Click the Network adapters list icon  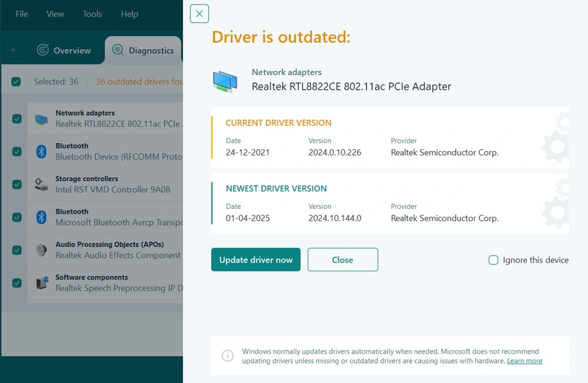click(x=41, y=119)
